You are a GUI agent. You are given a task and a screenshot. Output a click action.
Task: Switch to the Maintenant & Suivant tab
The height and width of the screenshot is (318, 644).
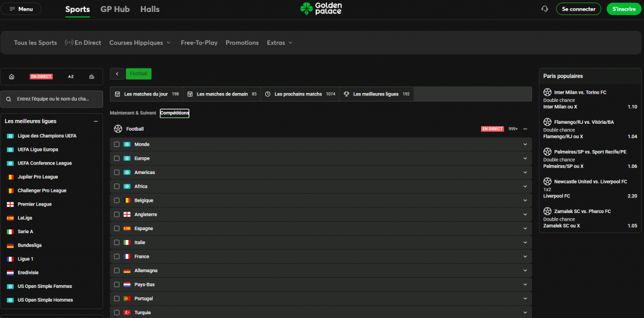133,113
